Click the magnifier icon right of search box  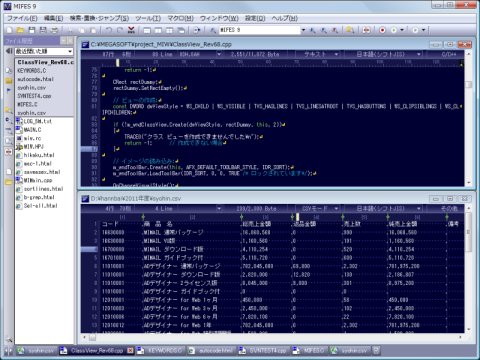click(312, 30)
